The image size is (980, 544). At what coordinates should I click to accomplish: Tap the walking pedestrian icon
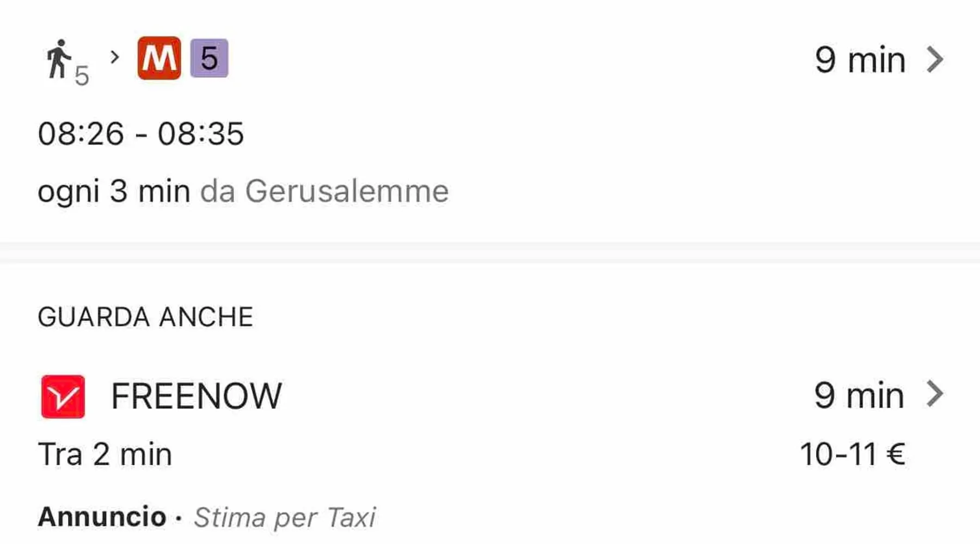pos(58,59)
